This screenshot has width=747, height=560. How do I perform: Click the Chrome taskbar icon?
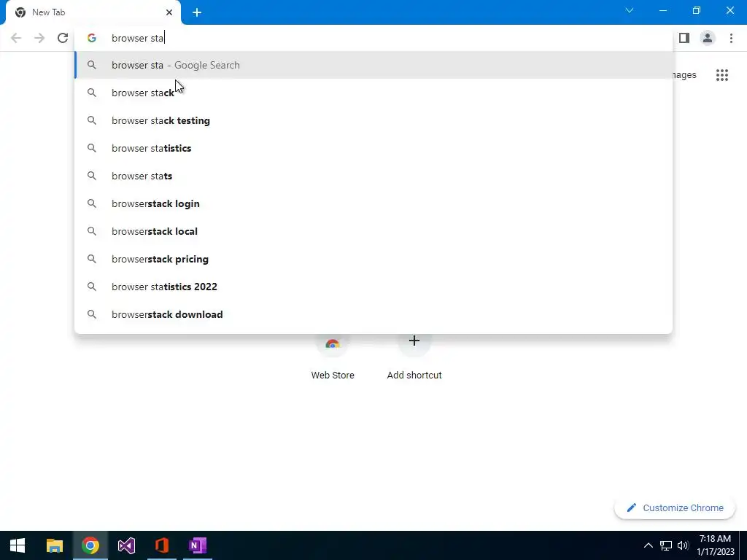coord(90,545)
